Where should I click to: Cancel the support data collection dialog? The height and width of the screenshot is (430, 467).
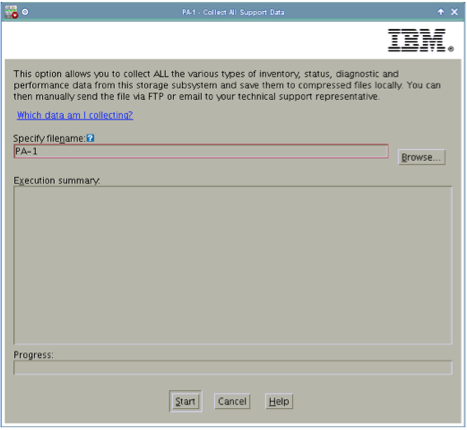(232, 401)
